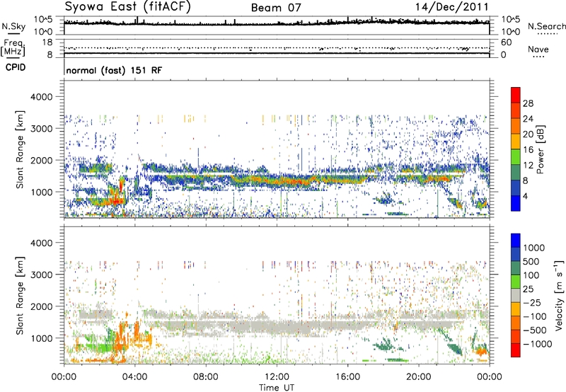This screenshot has width=566, height=392.
Task: Click the '20' power colorbar tick
Action: [528, 134]
